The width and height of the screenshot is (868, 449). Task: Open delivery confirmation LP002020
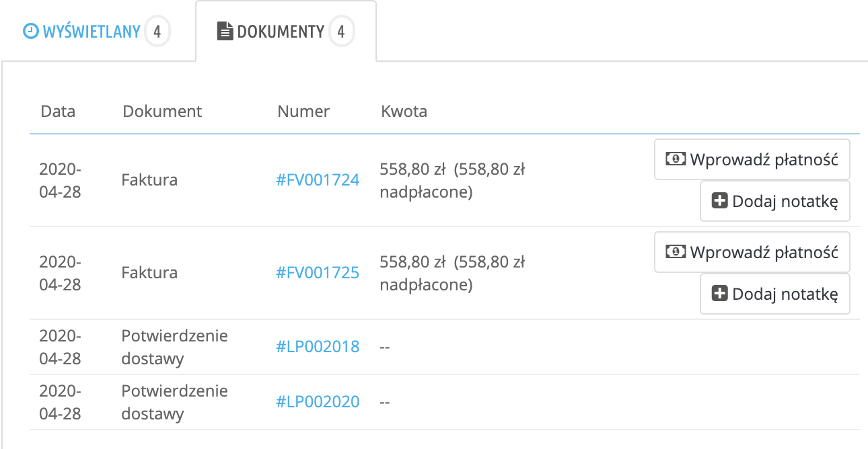[318, 401]
